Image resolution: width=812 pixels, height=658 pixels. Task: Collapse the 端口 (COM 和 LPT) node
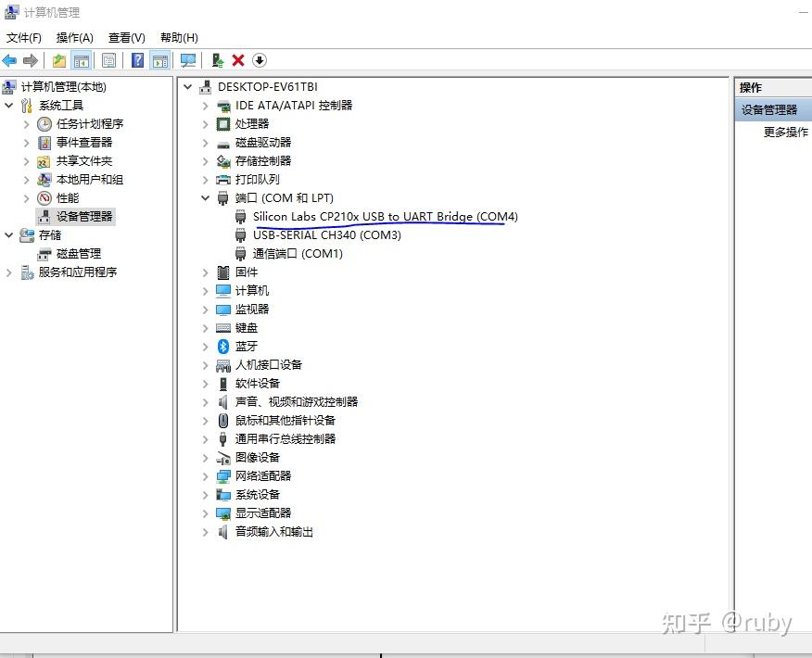(205, 197)
